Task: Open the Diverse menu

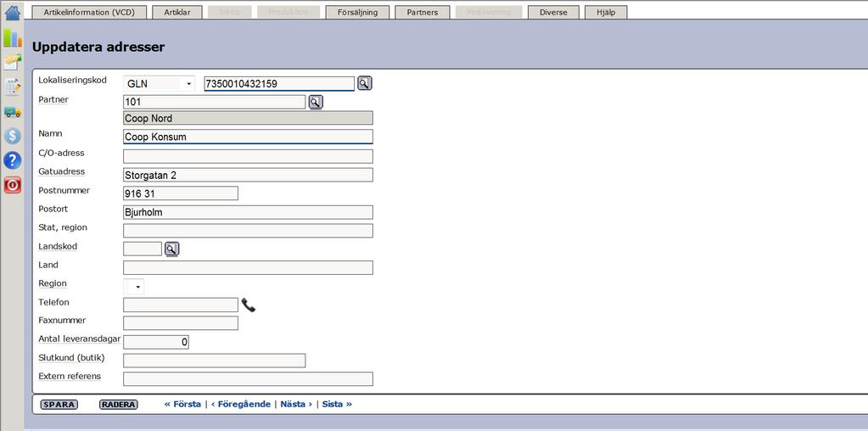Action: pyautogui.click(x=553, y=12)
